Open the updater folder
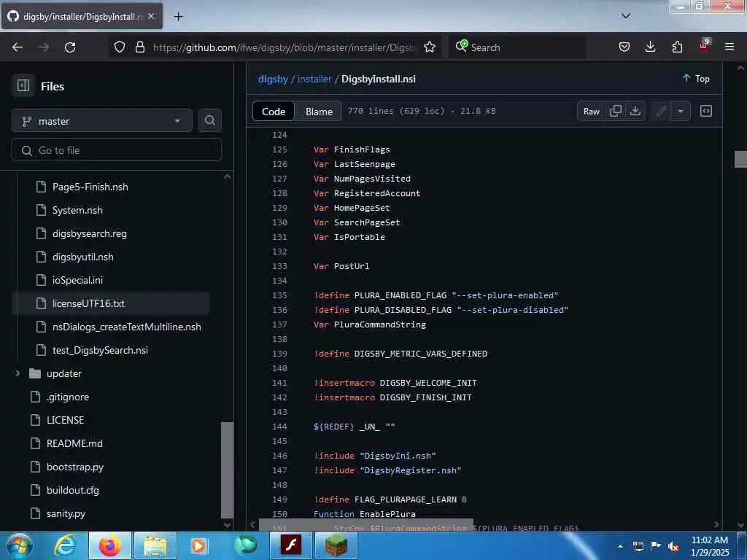Viewport: 747px width, 560px height. point(64,373)
